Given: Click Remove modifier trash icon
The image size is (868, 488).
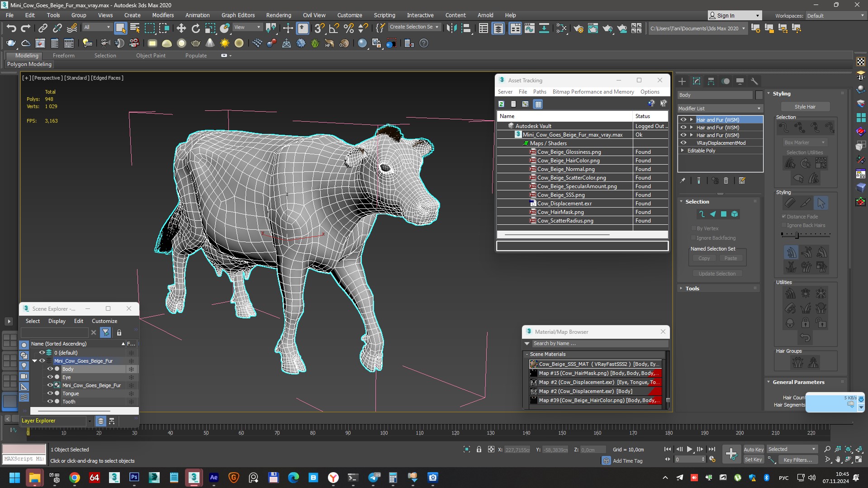Looking at the screenshot, I should (x=726, y=180).
